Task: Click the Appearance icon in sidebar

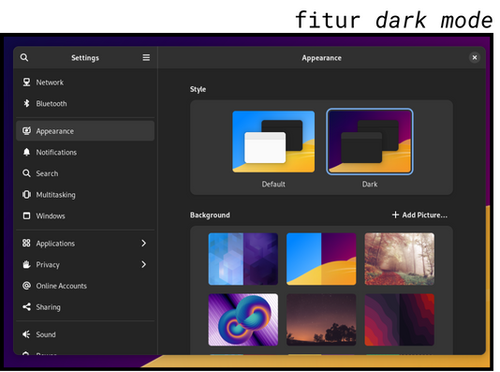Action: point(26,131)
